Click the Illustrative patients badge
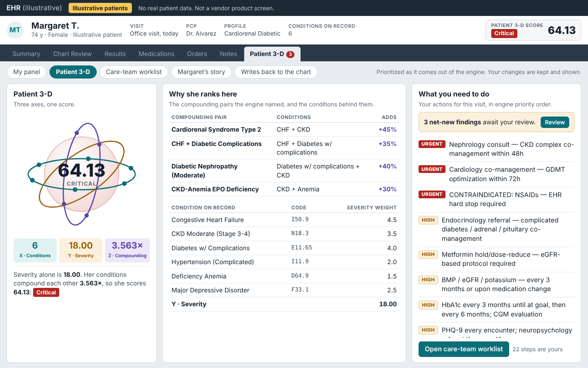This screenshot has height=368, width=588. [x=100, y=8]
